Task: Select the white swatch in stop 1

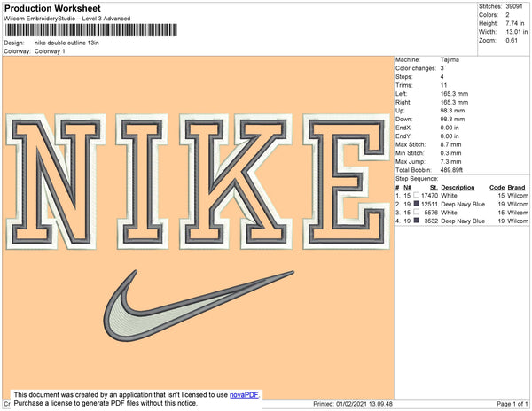Action: 417,195
